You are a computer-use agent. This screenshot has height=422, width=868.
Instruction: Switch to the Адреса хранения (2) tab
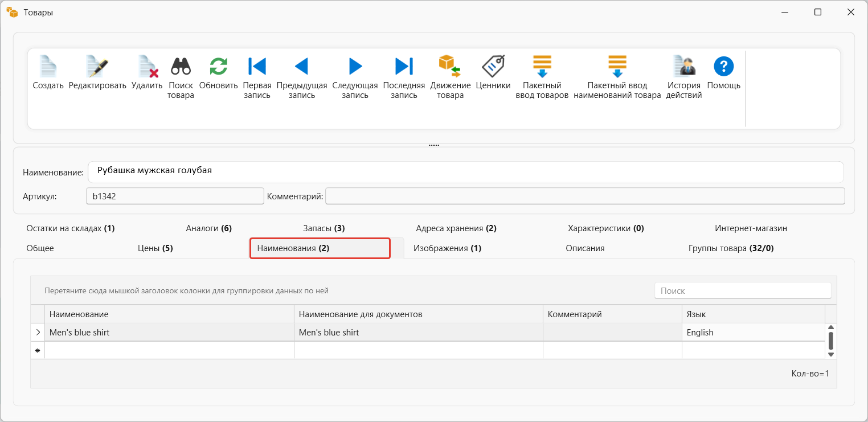(x=456, y=228)
